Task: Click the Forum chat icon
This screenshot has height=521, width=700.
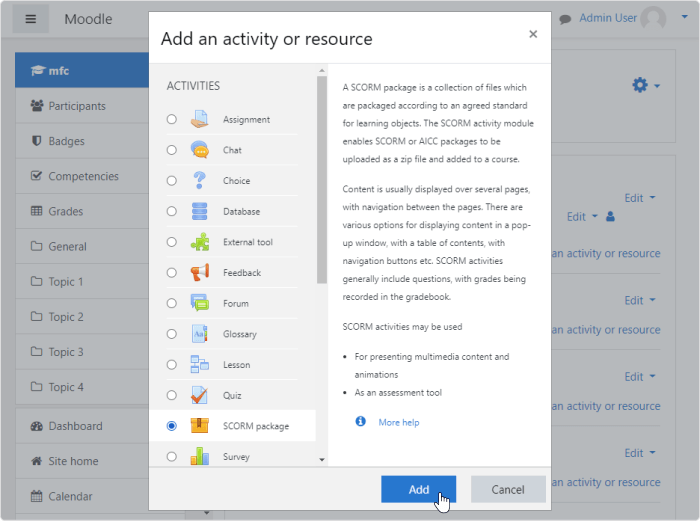Action: pyautogui.click(x=199, y=303)
